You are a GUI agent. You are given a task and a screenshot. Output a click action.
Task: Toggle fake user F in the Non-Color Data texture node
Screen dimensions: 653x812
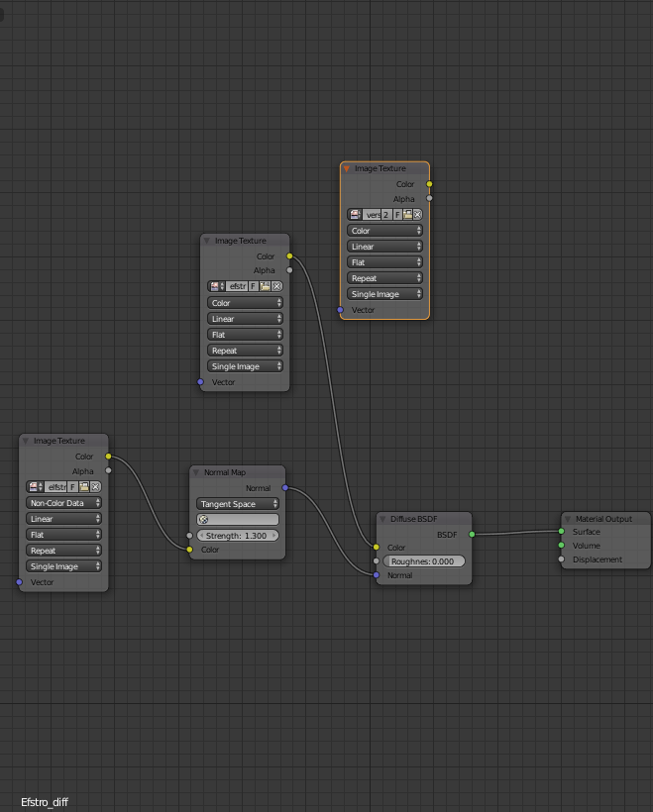click(x=72, y=487)
